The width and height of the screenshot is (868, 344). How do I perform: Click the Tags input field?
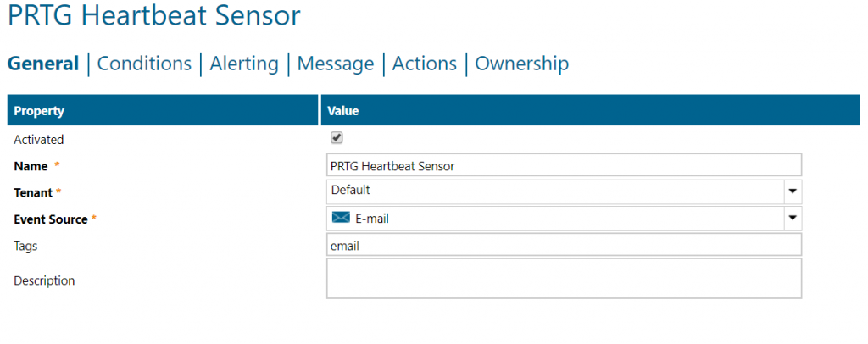[x=564, y=246]
